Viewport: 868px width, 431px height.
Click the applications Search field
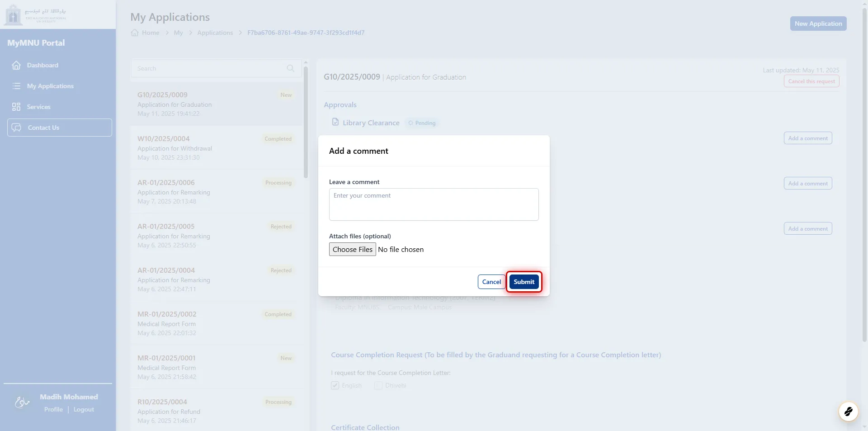tap(216, 68)
